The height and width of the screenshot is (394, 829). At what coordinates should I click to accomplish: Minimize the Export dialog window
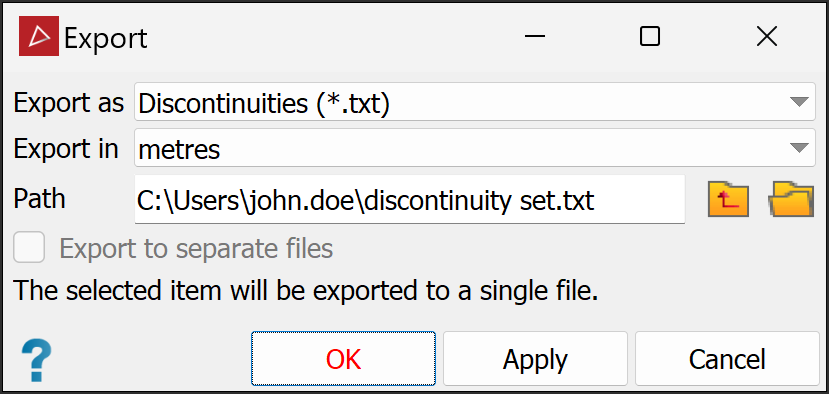535,36
